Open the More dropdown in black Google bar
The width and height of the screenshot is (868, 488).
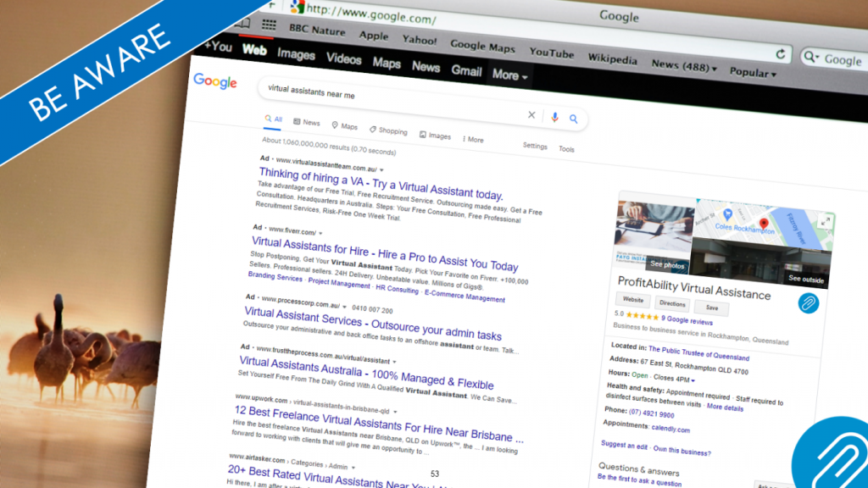pos(509,75)
